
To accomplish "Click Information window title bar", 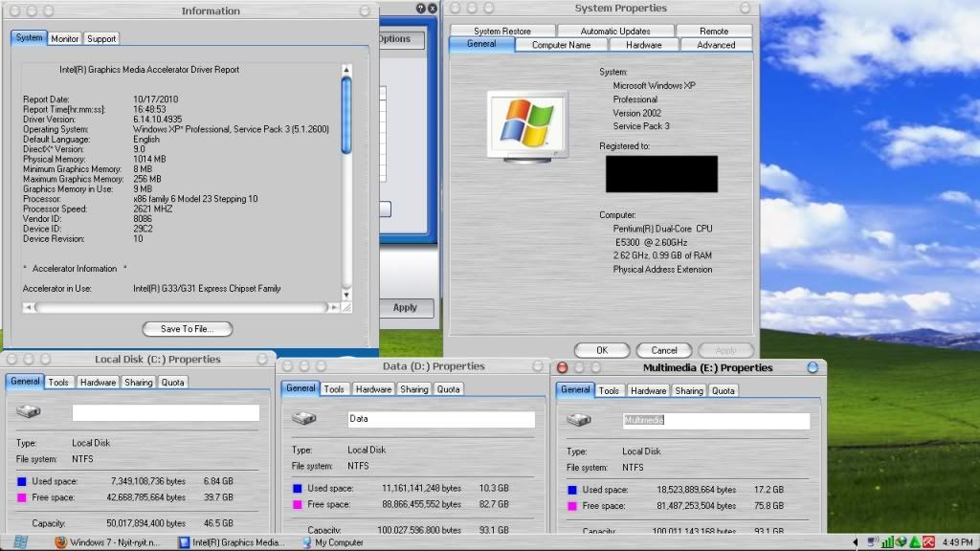I will pos(190,11).
